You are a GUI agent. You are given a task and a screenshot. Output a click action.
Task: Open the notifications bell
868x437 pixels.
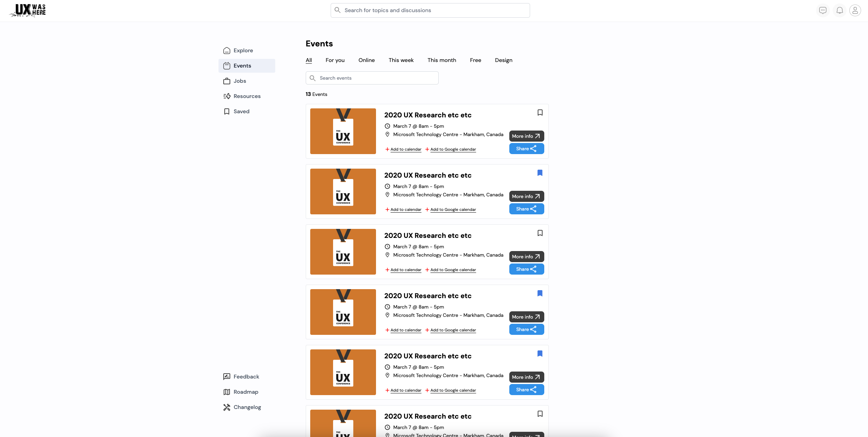tap(840, 10)
